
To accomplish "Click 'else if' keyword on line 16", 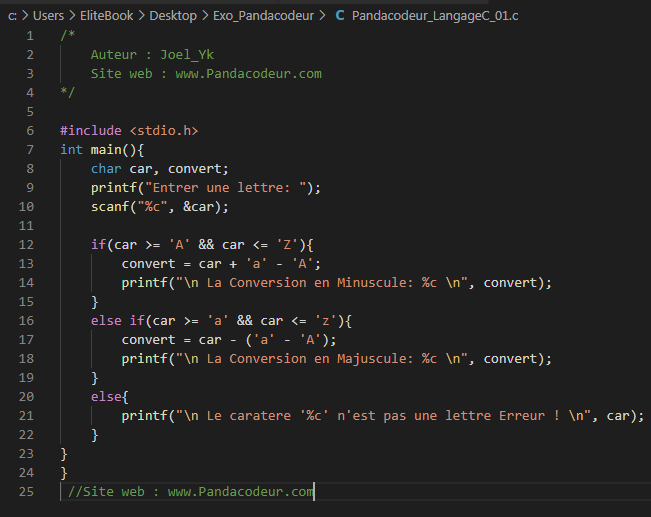I will tap(117, 321).
